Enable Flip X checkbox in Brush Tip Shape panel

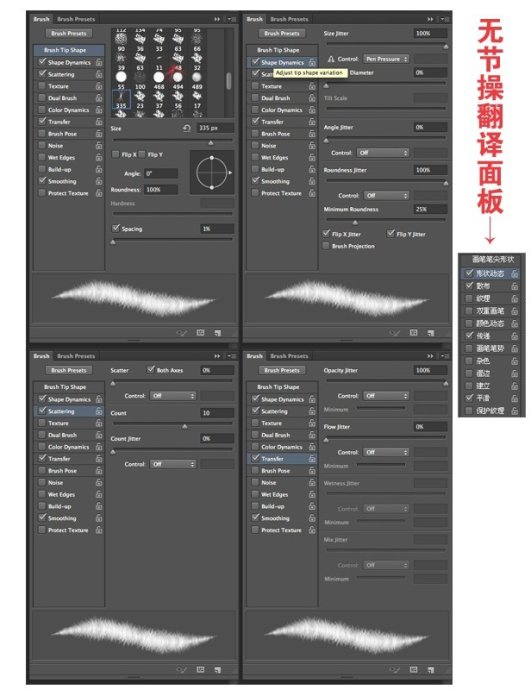[x=116, y=154]
